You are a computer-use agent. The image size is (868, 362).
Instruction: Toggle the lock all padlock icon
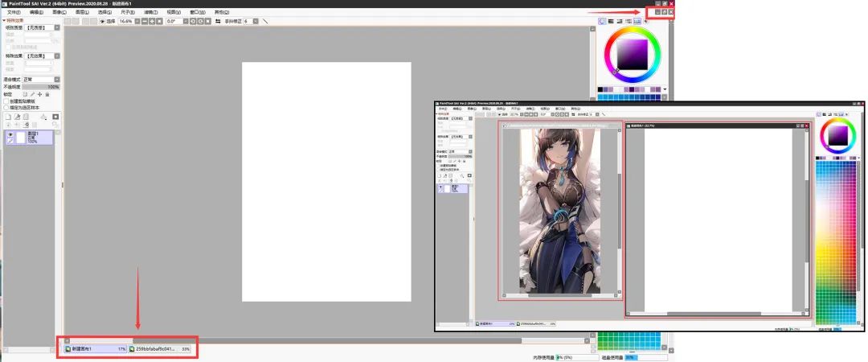[x=47, y=94]
